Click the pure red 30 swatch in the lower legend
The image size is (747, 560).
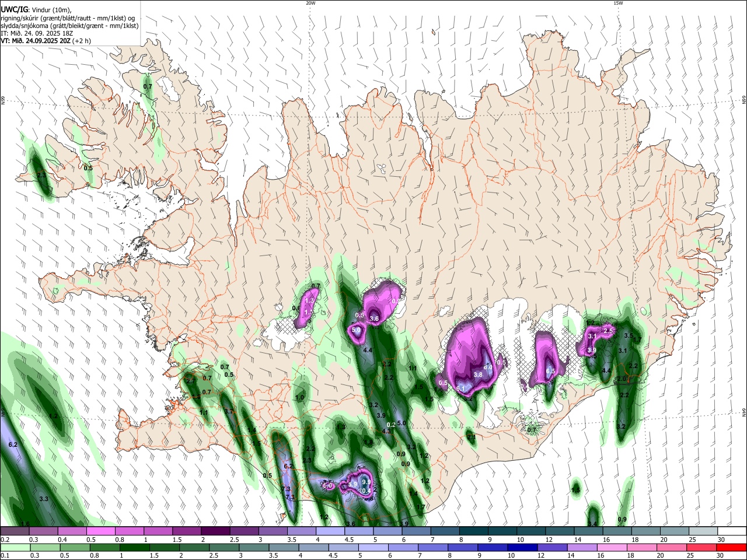[x=731, y=547]
